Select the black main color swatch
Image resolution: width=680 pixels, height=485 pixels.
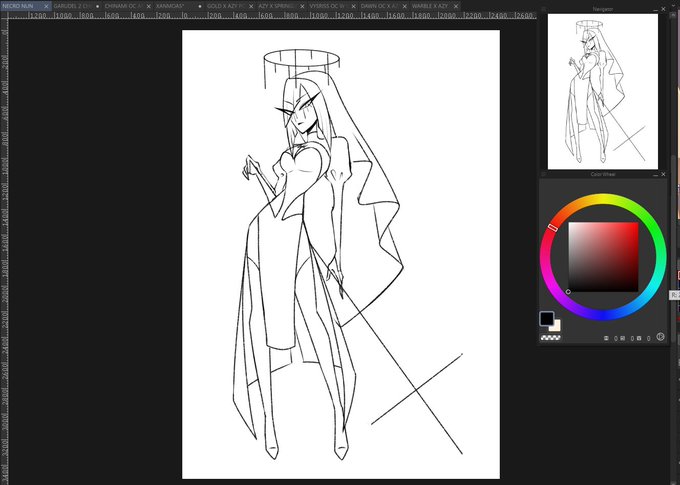tap(547, 318)
